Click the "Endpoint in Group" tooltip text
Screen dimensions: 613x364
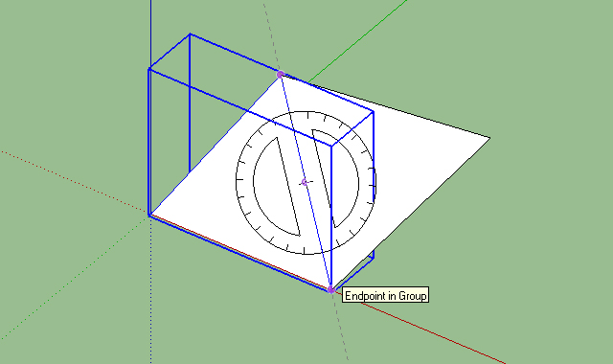click(385, 296)
